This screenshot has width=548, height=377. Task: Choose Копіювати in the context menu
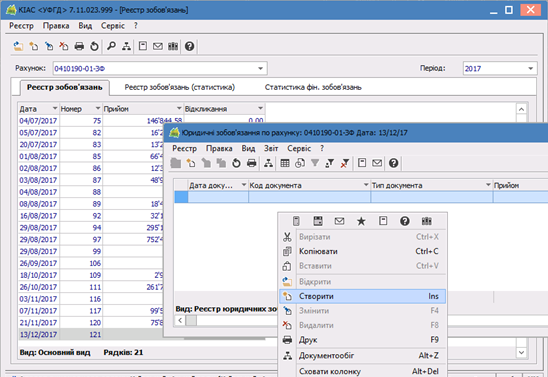(363, 252)
